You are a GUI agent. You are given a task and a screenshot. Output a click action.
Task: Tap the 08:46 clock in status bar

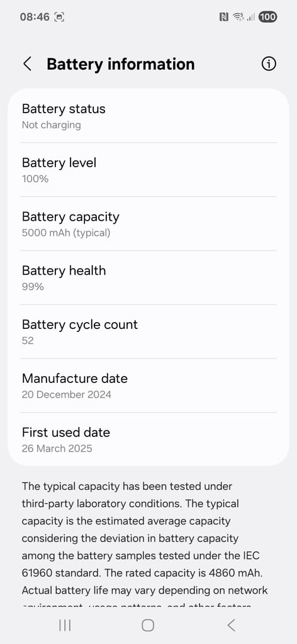(x=35, y=17)
